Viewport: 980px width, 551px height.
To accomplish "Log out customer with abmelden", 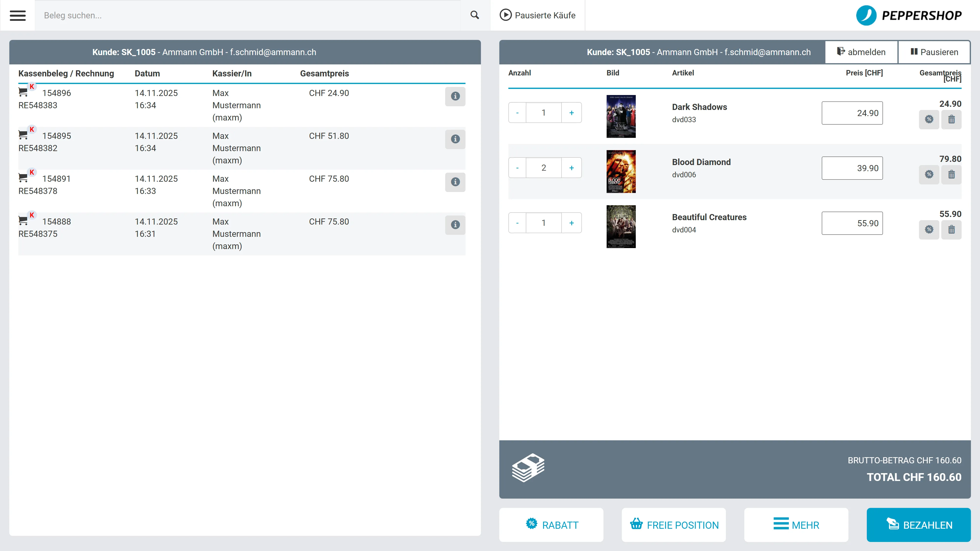I will point(861,52).
